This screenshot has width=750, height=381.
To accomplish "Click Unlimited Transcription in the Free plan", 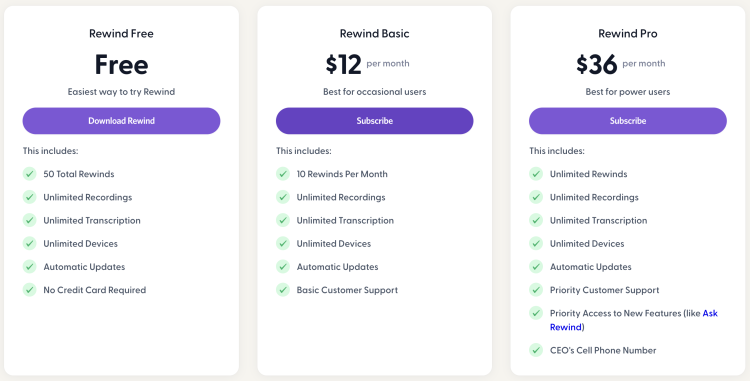I will (92, 220).
